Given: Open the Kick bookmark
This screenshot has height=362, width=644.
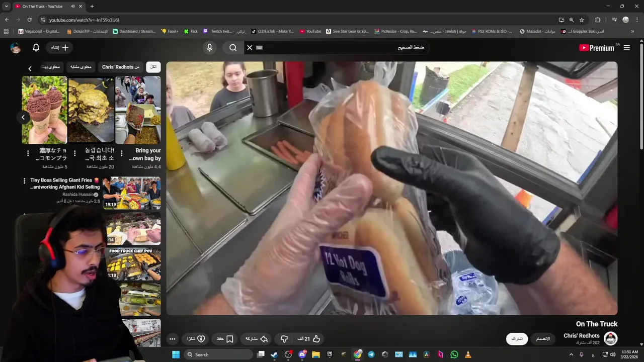Looking at the screenshot, I should coord(191,31).
